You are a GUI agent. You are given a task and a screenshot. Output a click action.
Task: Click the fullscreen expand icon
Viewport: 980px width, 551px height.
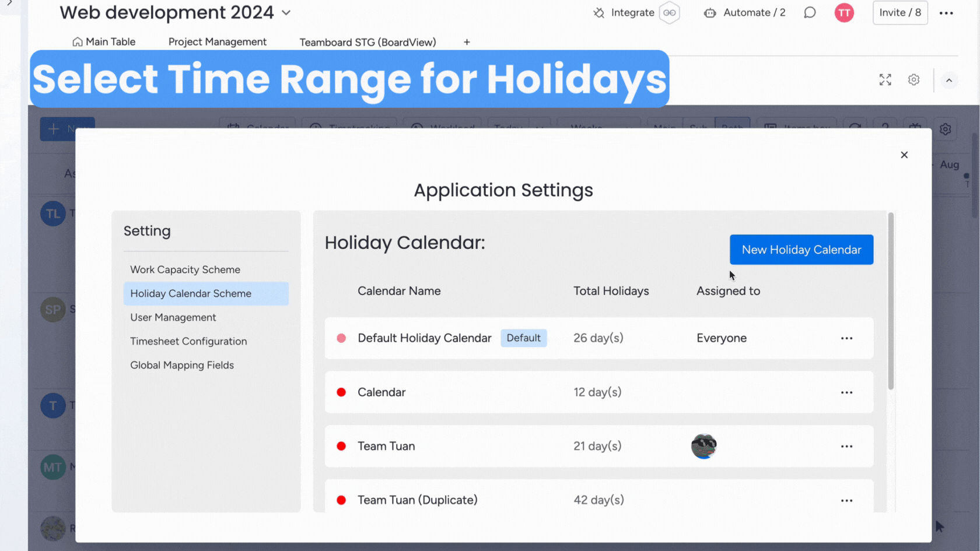click(885, 80)
